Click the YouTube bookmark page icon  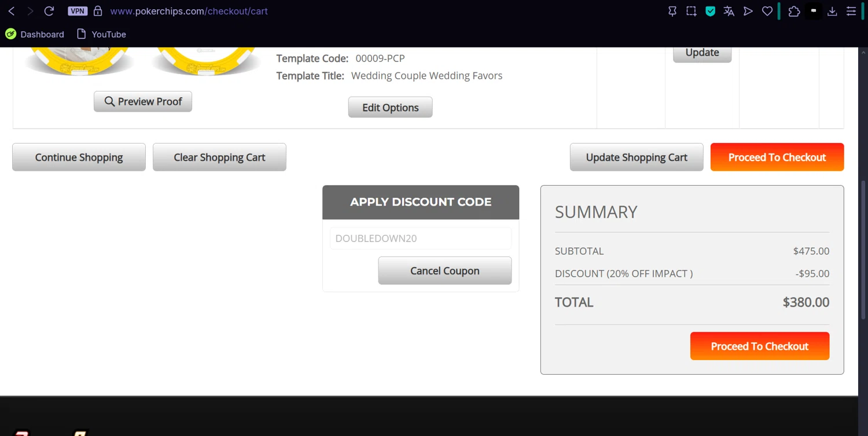[82, 34]
